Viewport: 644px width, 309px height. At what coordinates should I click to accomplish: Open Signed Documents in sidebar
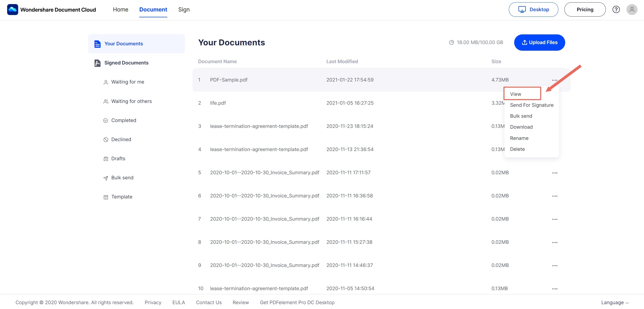pyautogui.click(x=126, y=63)
